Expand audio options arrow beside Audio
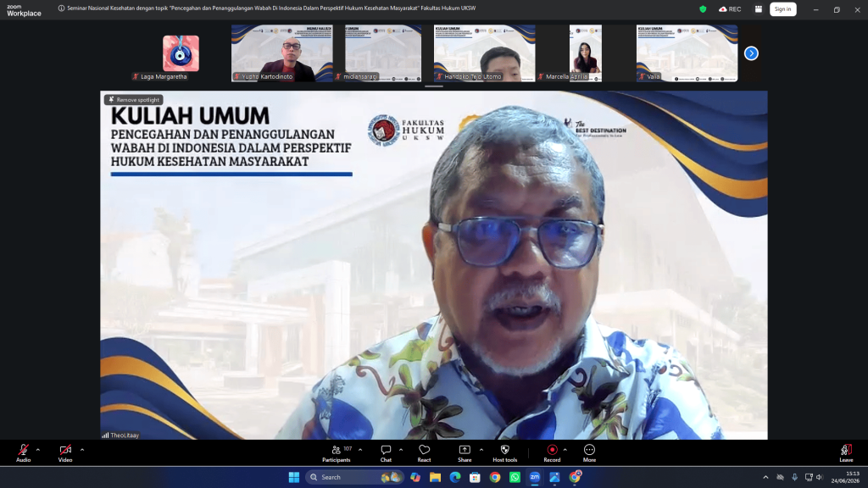This screenshot has height=488, width=868. coord(38,450)
